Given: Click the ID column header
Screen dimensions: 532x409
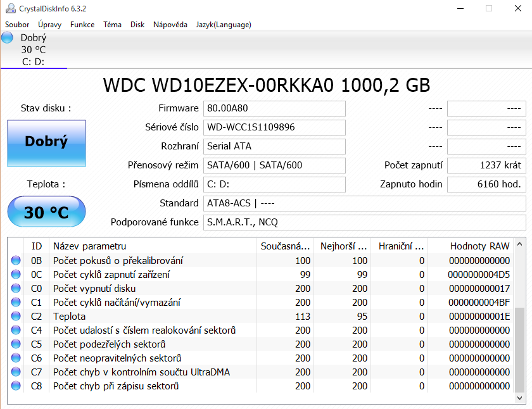Looking at the screenshot, I should coord(36,246).
